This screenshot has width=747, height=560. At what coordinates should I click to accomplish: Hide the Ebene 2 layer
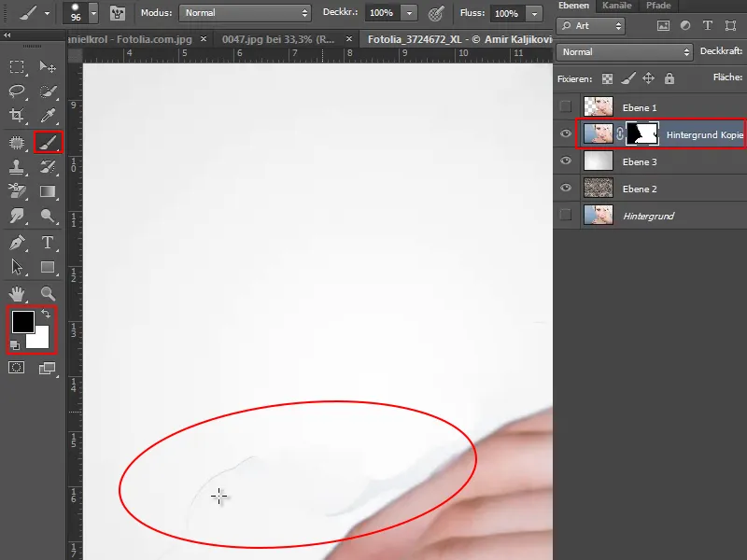click(x=566, y=189)
